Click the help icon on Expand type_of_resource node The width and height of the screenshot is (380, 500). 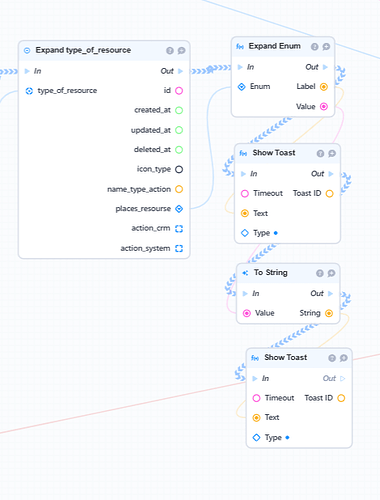point(170,51)
